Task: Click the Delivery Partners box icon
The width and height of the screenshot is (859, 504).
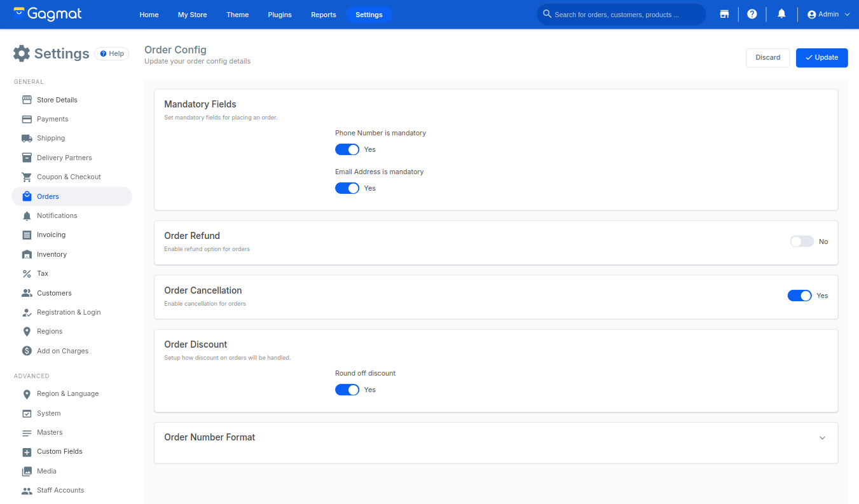Action: 27,158
